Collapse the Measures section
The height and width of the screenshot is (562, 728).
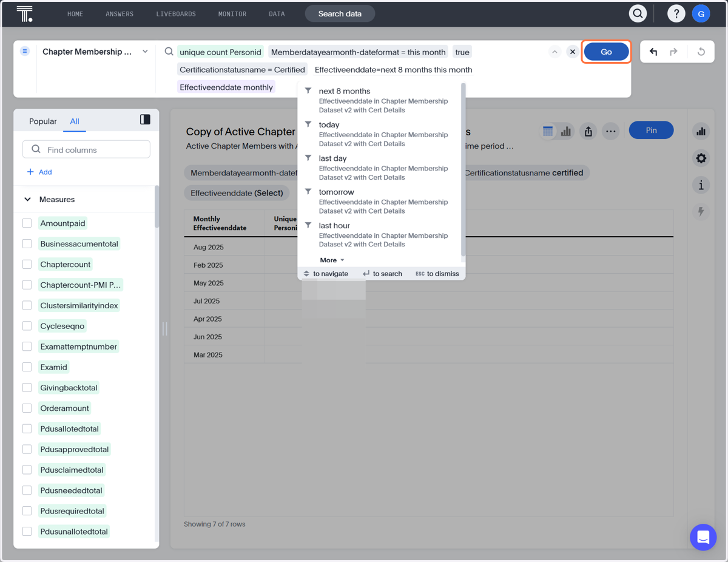coord(27,199)
